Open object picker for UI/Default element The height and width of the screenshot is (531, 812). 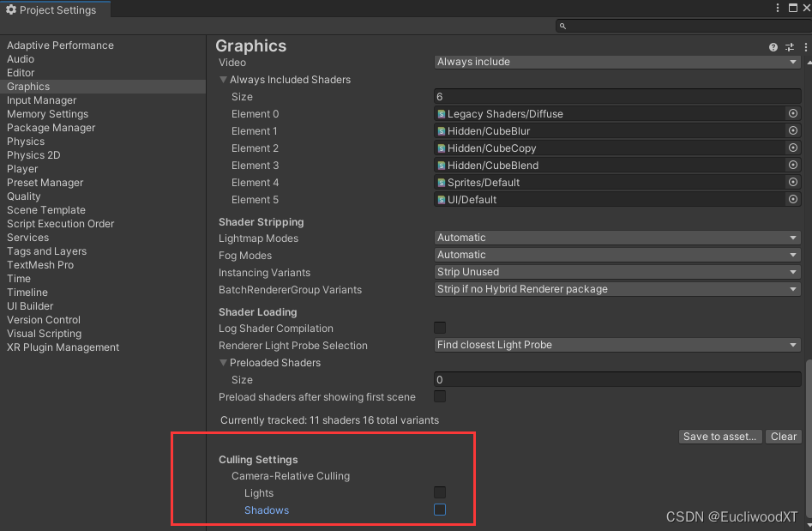coord(792,199)
